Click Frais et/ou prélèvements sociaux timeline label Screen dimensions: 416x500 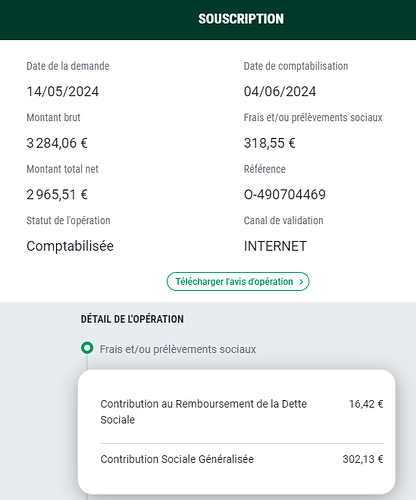178,349
